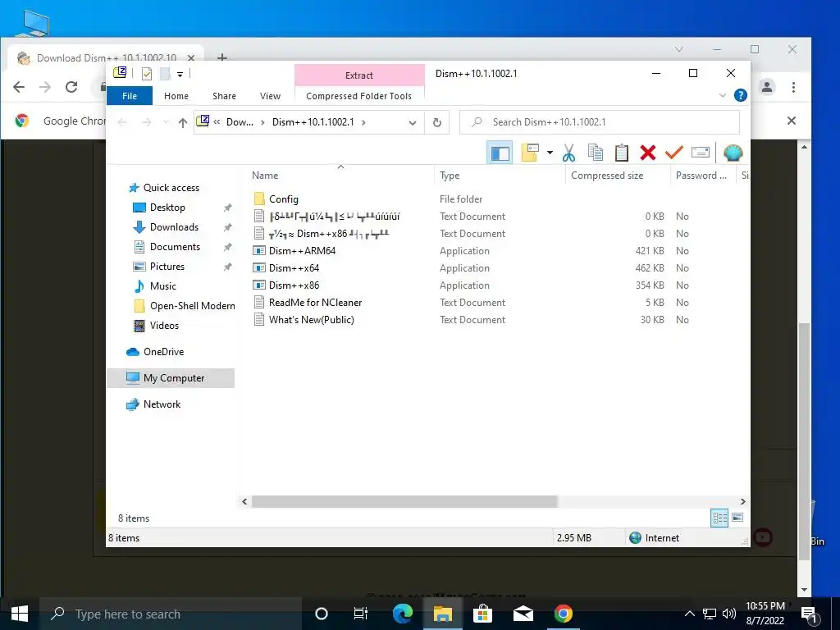The width and height of the screenshot is (840, 630).
Task: Show hidden system tray icons
Action: coord(689,614)
